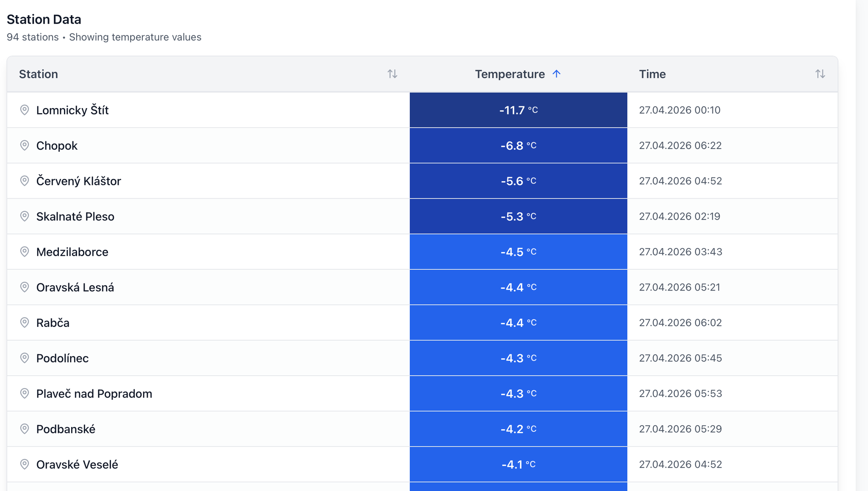Click the location pin next to Chopok
Screen dimensions: 868x491
[x=25, y=145]
